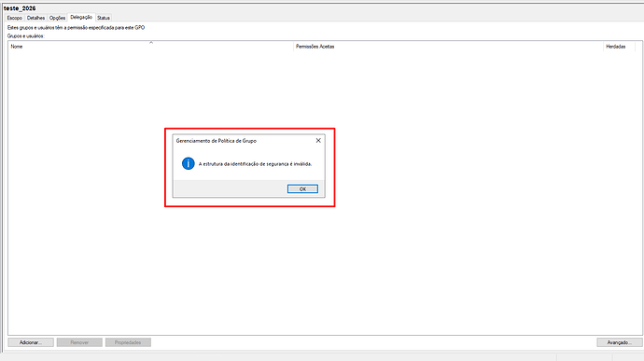Click the 'Grupos e usuários:' label

[25, 36]
